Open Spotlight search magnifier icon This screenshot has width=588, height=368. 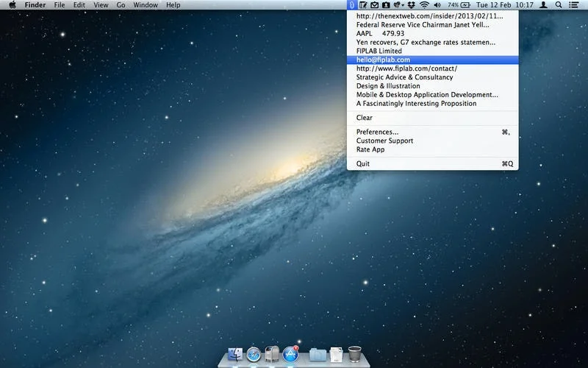coord(559,5)
